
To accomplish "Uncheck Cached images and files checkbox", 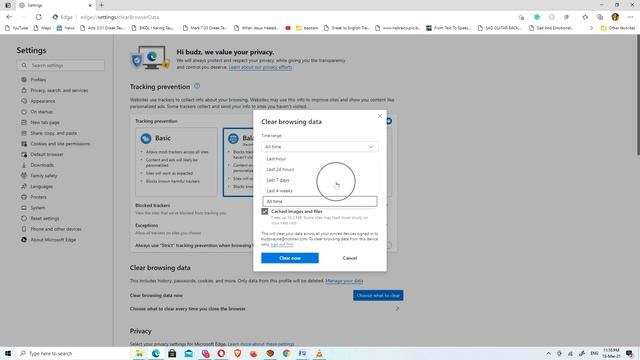I will [264, 211].
